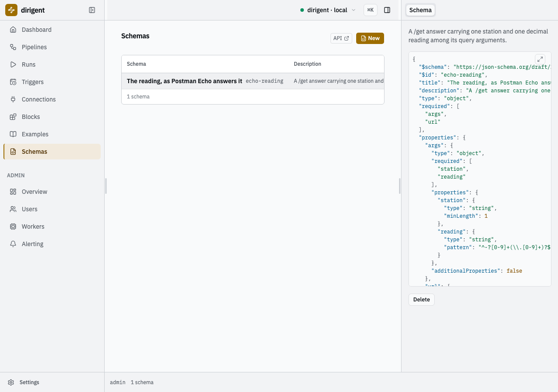Expand the schema code view to fullscreen
The image size is (558, 392).
pyautogui.click(x=540, y=59)
